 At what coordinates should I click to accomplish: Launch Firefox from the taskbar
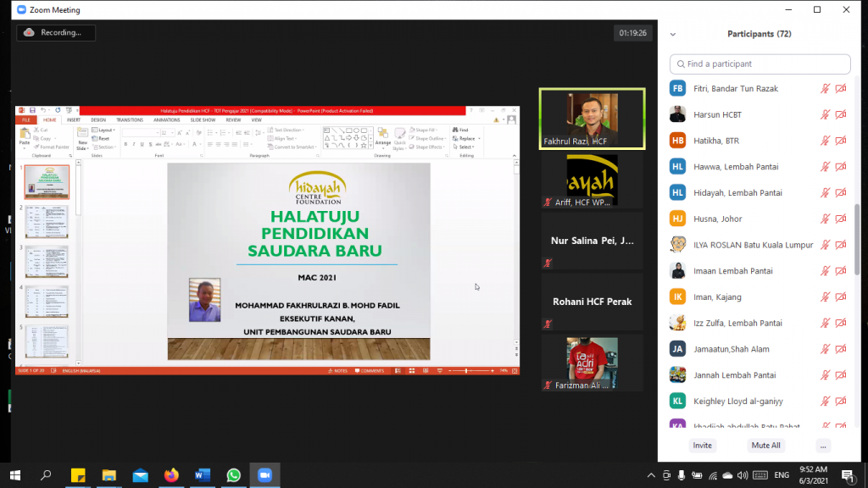pyautogui.click(x=171, y=475)
